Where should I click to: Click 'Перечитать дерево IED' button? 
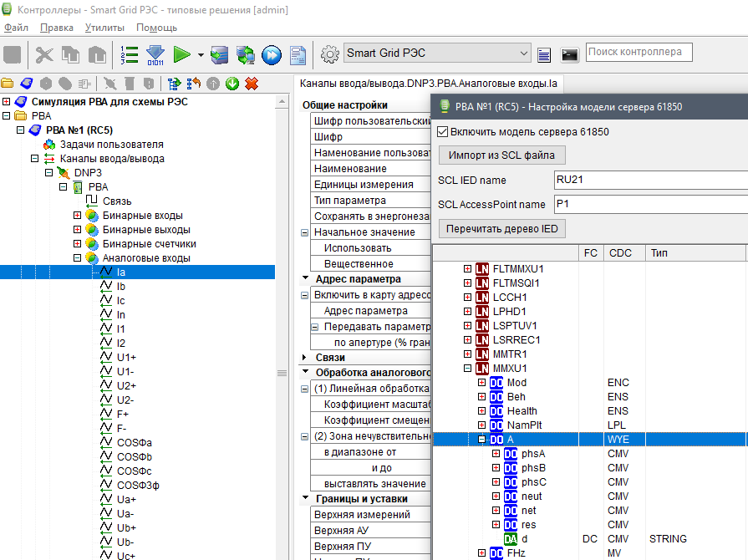(x=503, y=229)
